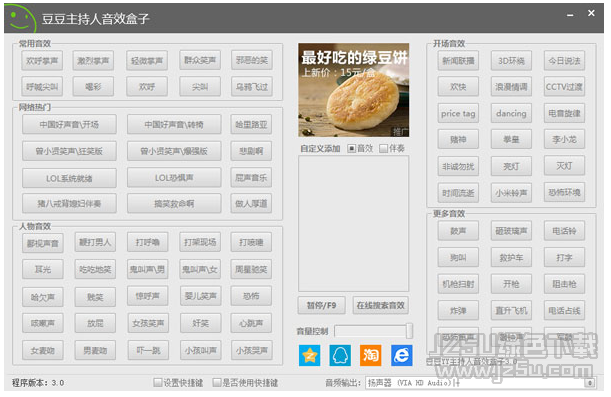611x397 pixels.
Task: Play the 灭灯 opening sound
Action: coord(564,166)
